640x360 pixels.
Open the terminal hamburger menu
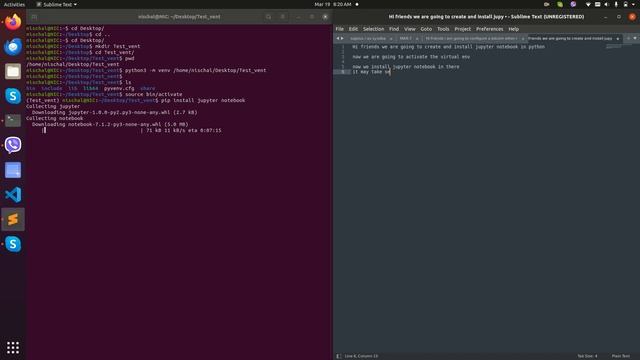coord(282,17)
